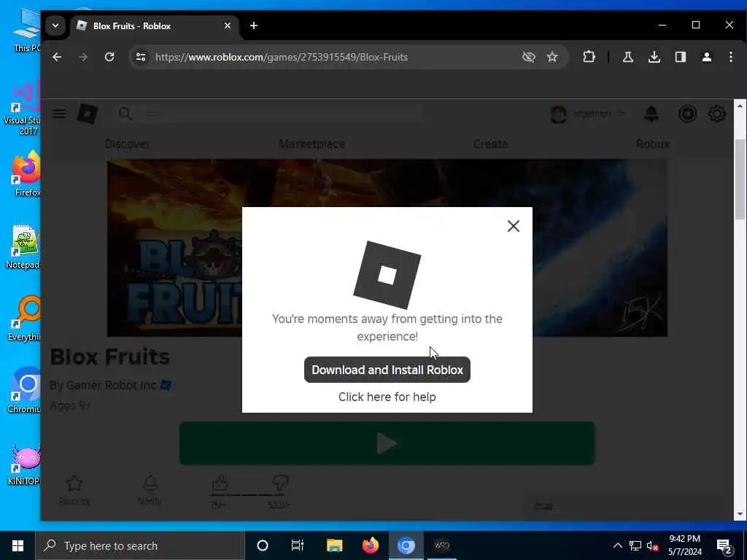Open Roblox notifications bell
747x560 pixels.
[x=651, y=114]
